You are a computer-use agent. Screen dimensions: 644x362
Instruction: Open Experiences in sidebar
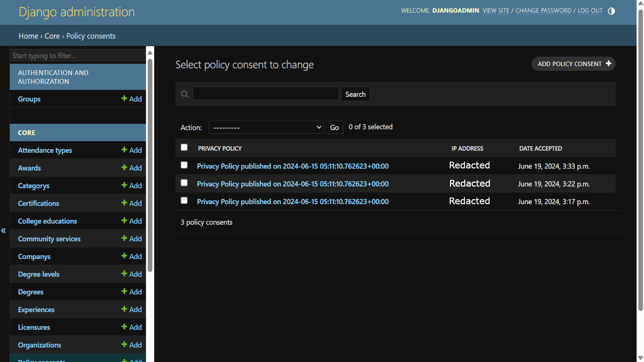(36, 310)
